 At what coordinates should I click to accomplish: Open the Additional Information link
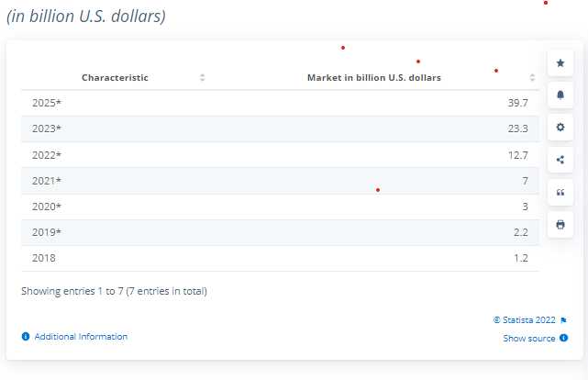(81, 337)
